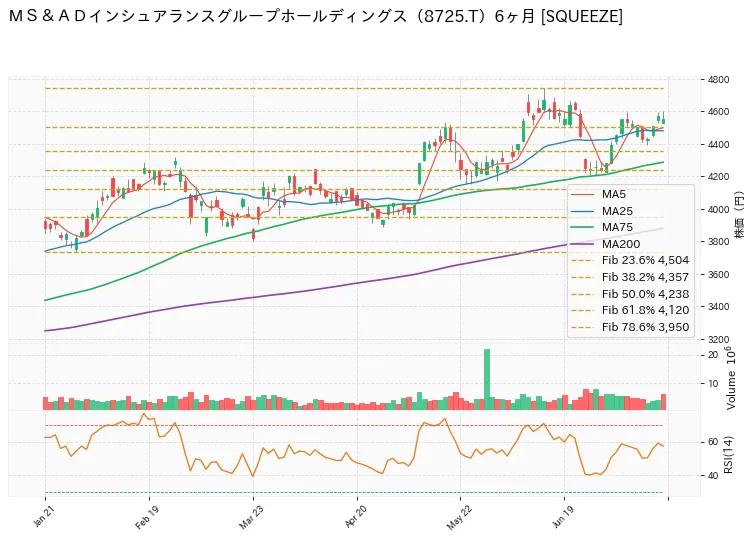The height and width of the screenshot is (540, 753).
Task: Click the 4800 price axis tick label
Action: coord(718,80)
